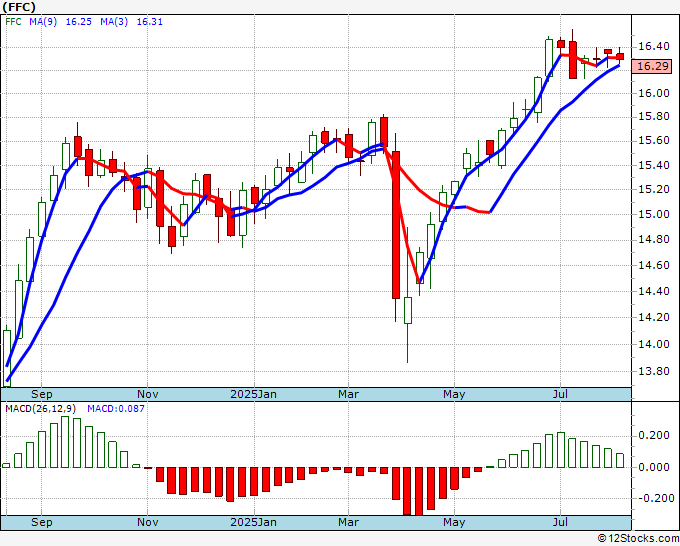The image size is (680, 546).
Task: Click the 16.00 price axis label
Action: point(654,93)
